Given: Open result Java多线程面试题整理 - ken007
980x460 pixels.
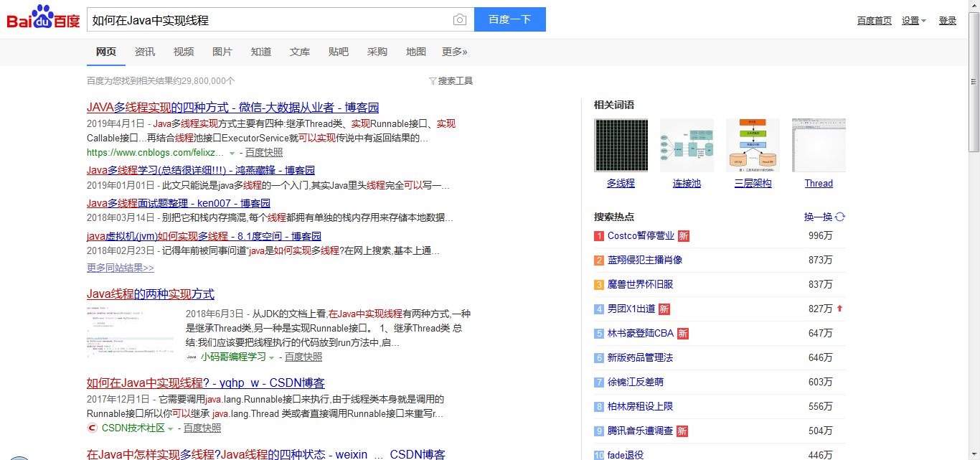Looking at the screenshot, I should [x=179, y=204].
